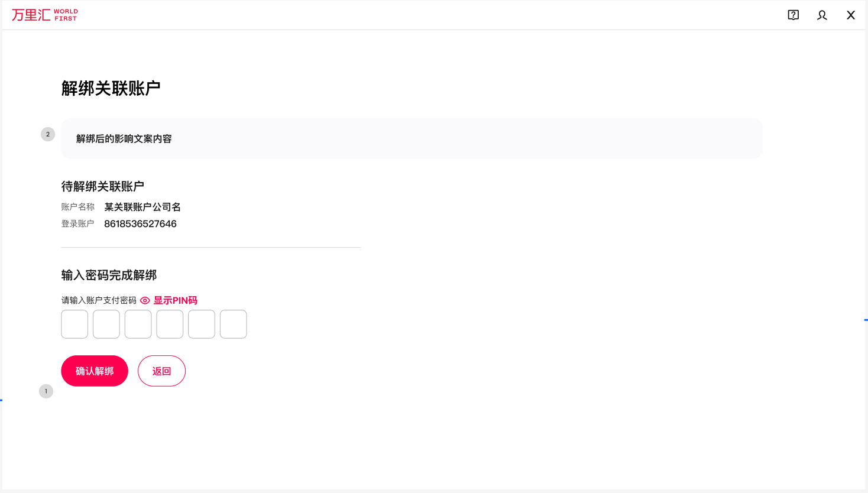Click the 显示PIN码 link text
868x493 pixels.
(176, 300)
